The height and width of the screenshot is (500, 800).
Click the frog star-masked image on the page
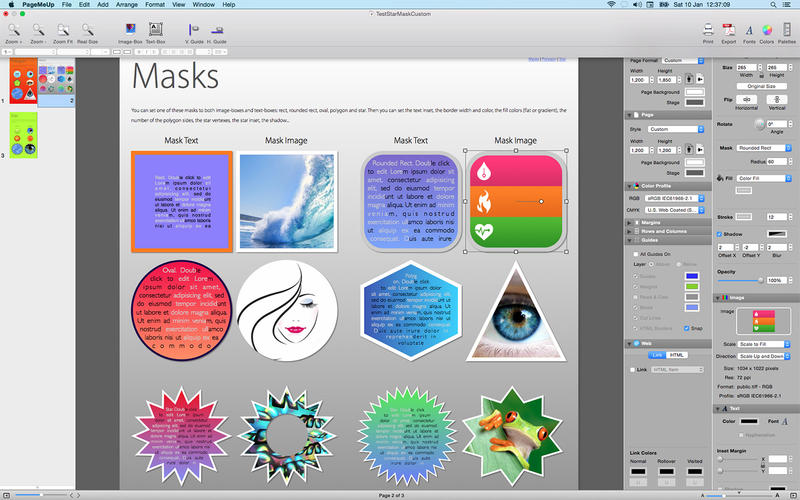coord(512,435)
